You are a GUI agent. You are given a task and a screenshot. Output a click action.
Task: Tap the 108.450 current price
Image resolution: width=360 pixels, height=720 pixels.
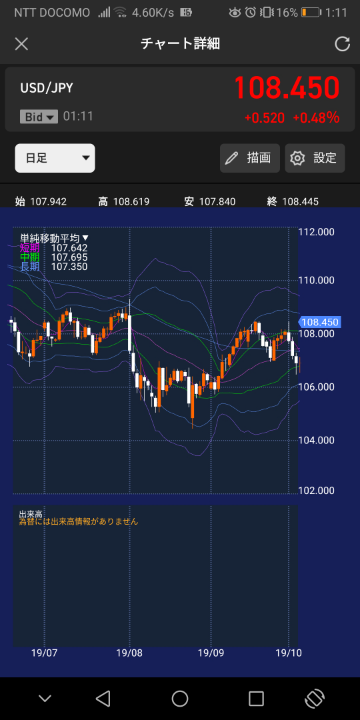click(287, 87)
